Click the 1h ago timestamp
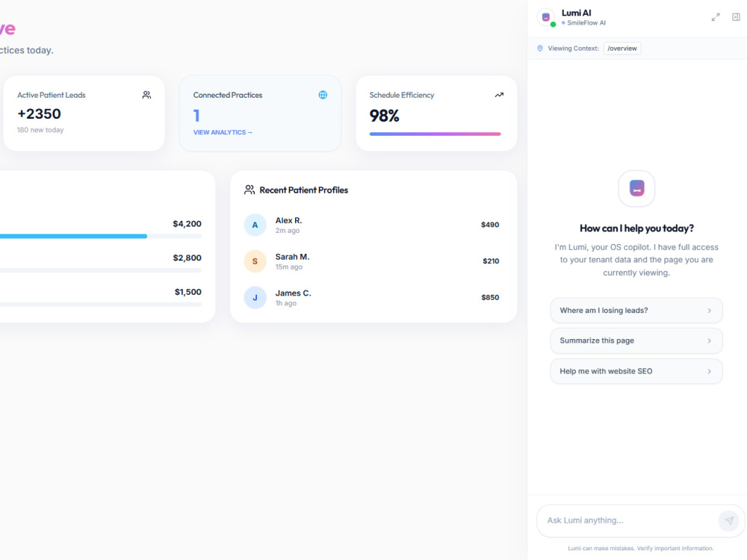The image size is (747, 560). pyautogui.click(x=286, y=303)
